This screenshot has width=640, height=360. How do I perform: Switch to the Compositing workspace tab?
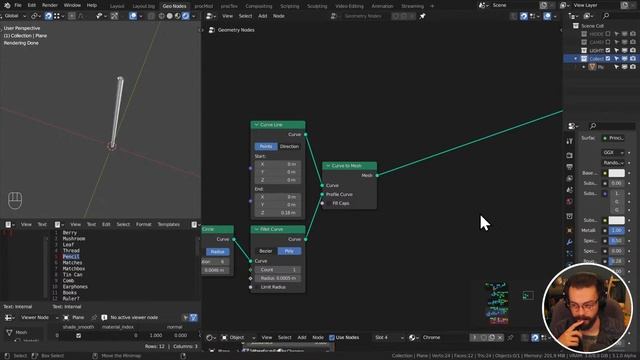pyautogui.click(x=259, y=6)
